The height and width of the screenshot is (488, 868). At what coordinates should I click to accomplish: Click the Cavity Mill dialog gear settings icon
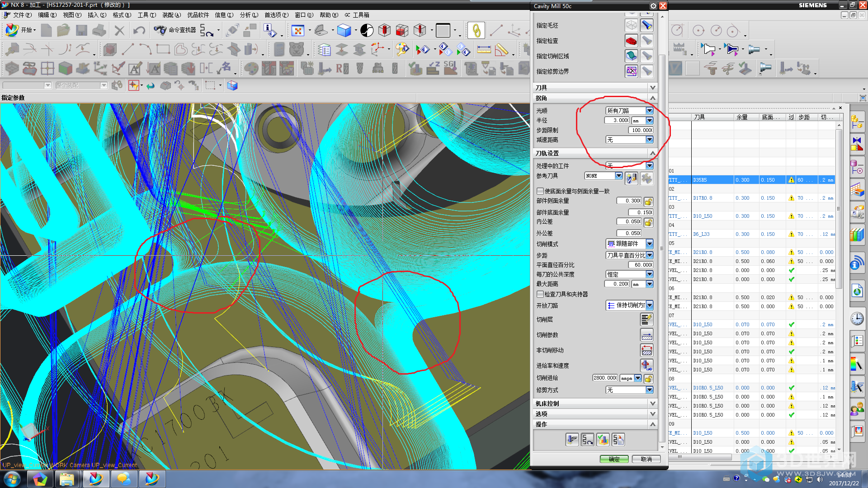(653, 6)
